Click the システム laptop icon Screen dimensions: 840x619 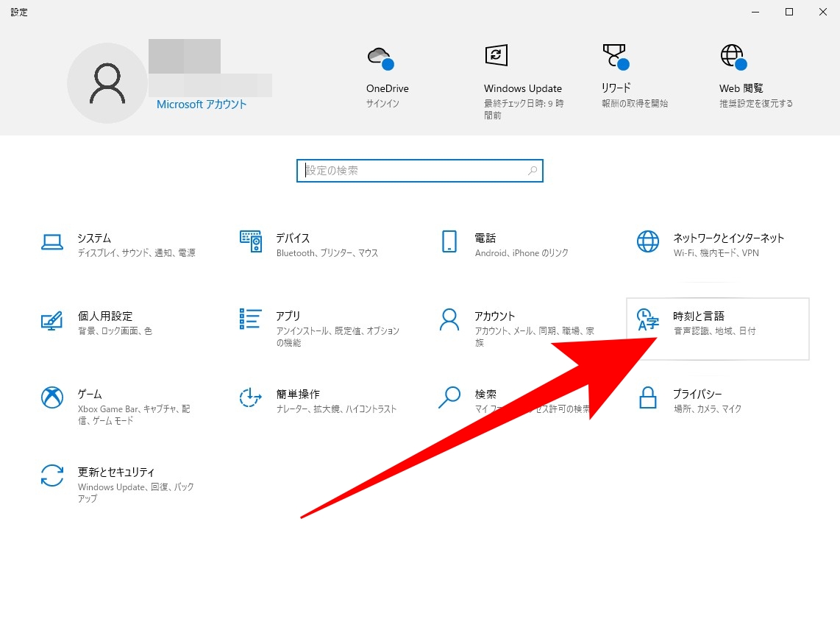52,241
